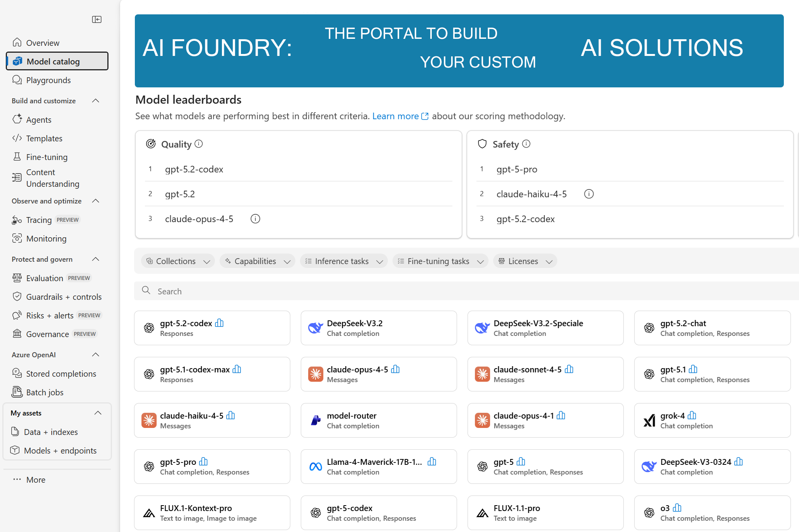Open the Inference tasks filter dropdown
This screenshot has width=799, height=532.
coord(344,261)
